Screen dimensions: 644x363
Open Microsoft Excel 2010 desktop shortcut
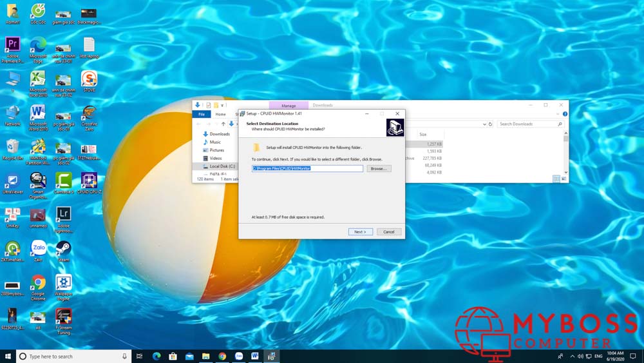tap(38, 84)
